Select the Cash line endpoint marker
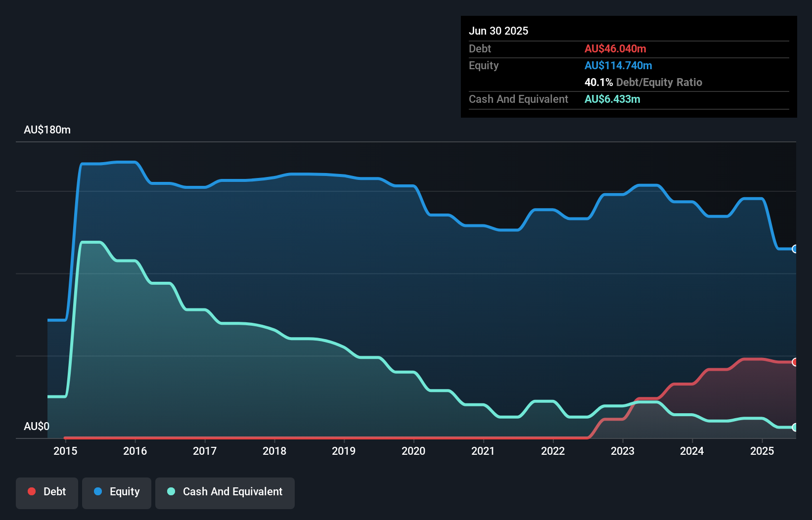This screenshot has height=520, width=812. click(795, 428)
